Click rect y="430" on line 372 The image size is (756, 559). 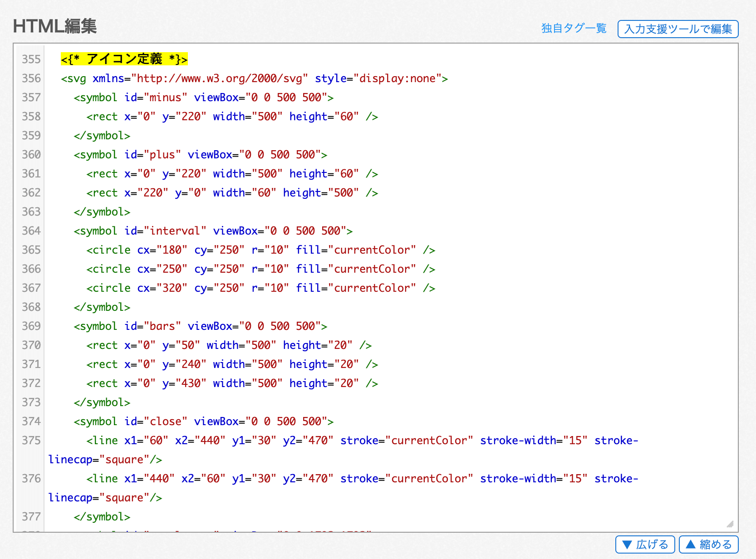pos(232,383)
